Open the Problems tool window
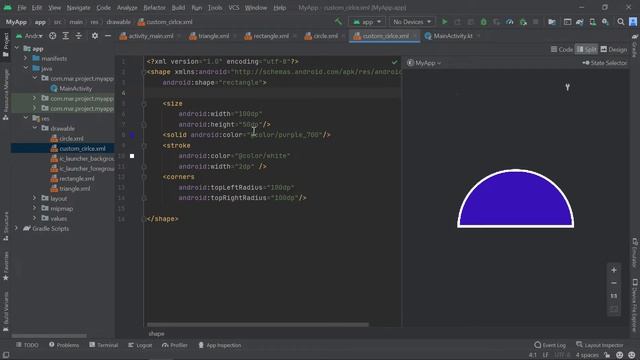The image size is (640, 360). click(64, 345)
